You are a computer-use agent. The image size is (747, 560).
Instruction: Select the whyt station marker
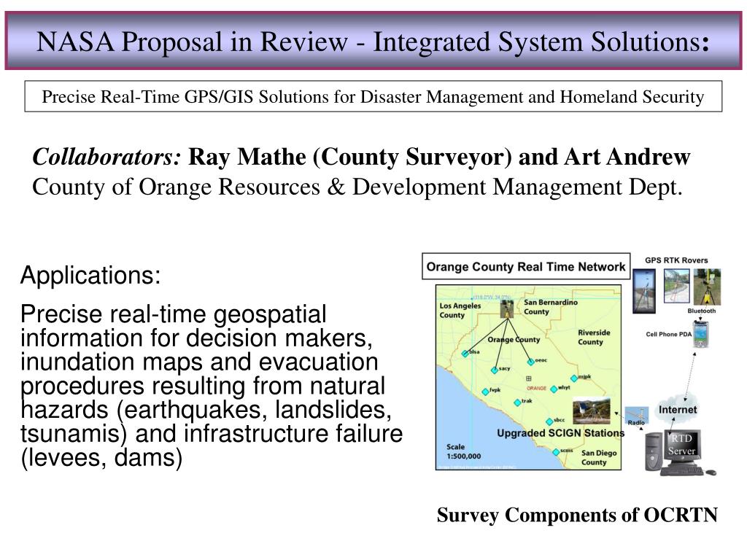[x=554, y=389]
